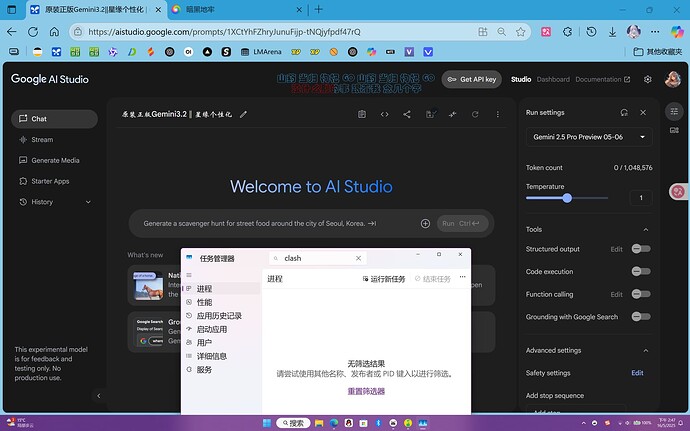Edit Function calling declarations
Viewport: 690px width, 431px height.
click(617, 295)
